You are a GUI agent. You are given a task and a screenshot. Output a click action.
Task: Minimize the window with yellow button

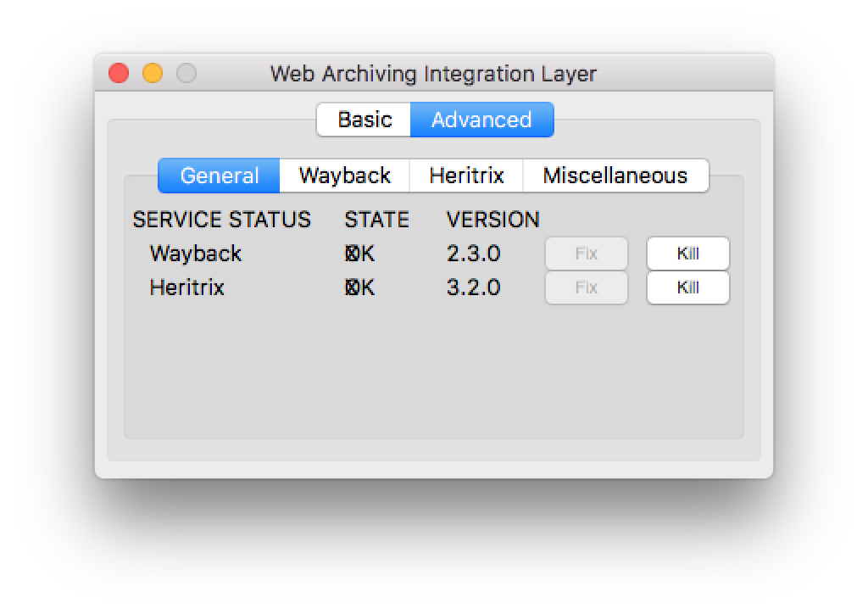pyautogui.click(x=153, y=73)
